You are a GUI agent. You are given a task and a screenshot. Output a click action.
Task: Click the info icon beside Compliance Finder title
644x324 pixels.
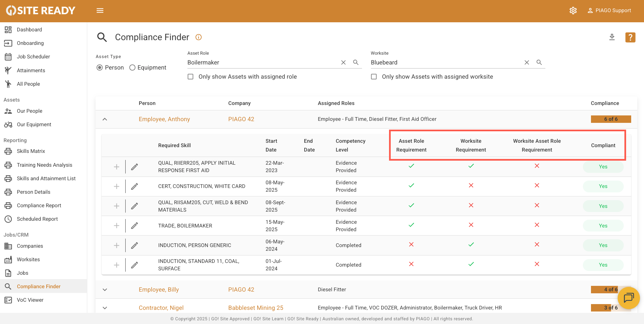pos(199,37)
